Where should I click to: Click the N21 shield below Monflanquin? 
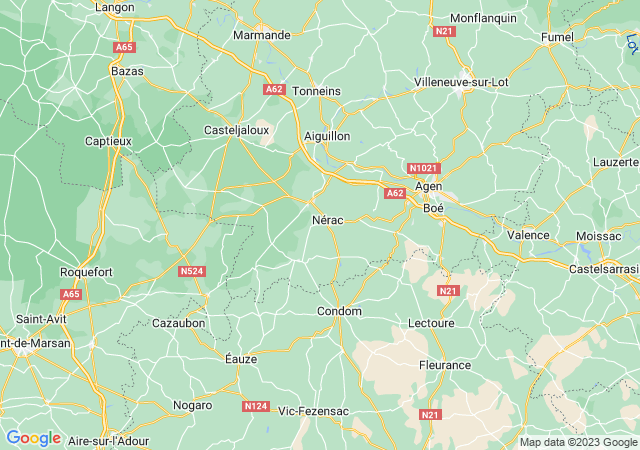[444, 31]
